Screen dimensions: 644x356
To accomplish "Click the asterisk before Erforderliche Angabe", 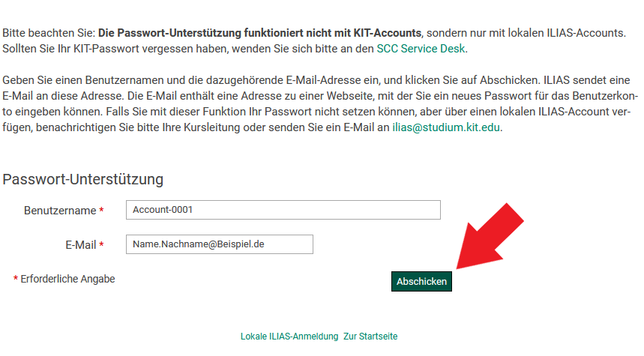I will click(16, 280).
